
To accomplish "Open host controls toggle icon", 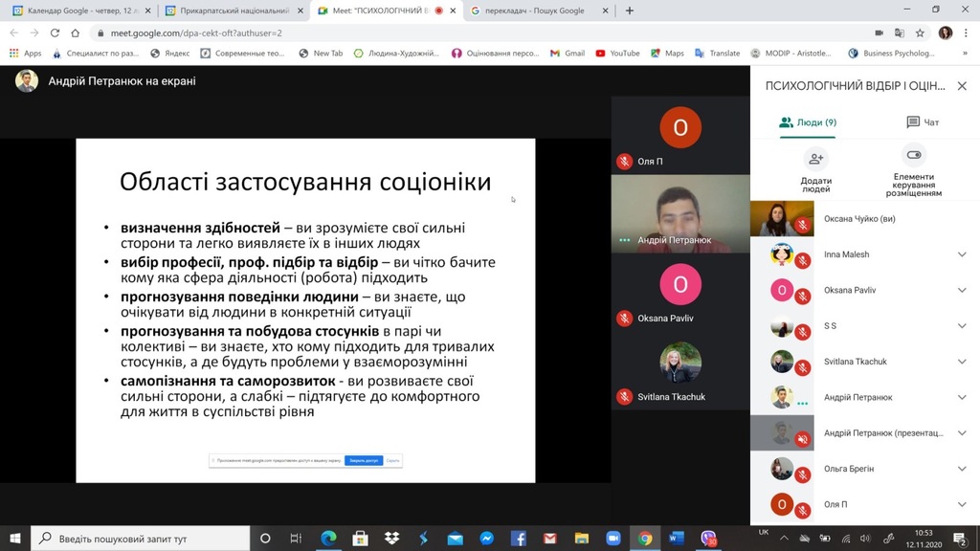I will (x=913, y=156).
